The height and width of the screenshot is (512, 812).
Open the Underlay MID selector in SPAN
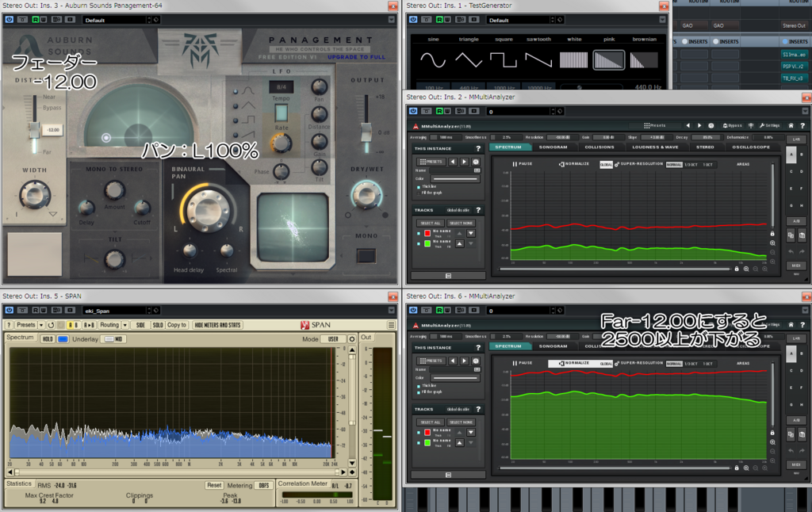(x=113, y=339)
